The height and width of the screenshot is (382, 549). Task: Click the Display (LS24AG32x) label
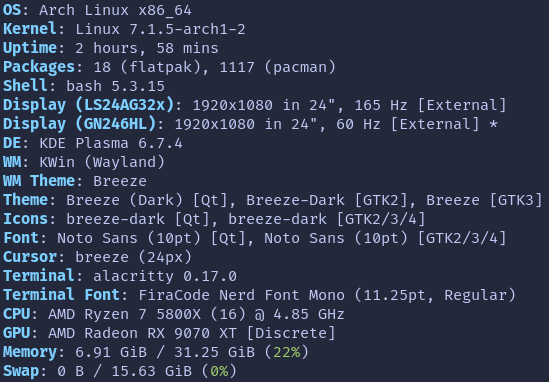[88, 105]
